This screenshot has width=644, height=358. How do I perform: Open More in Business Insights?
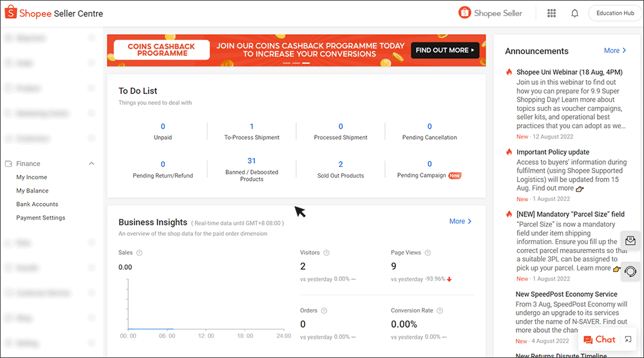pyautogui.click(x=460, y=221)
